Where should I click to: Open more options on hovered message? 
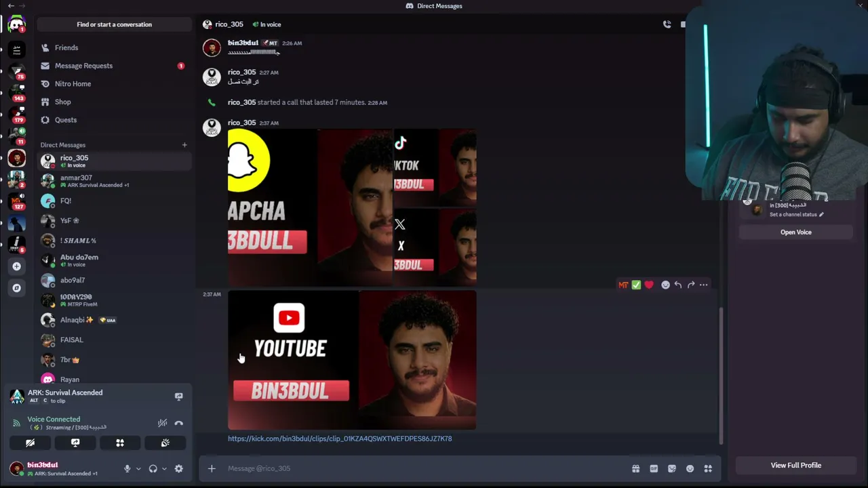pos(703,285)
